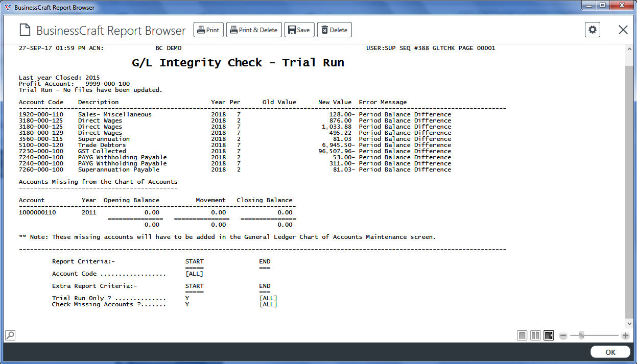This screenshot has width=637, height=364.
Task: Click the 'Description' column header
Action: pos(98,102)
